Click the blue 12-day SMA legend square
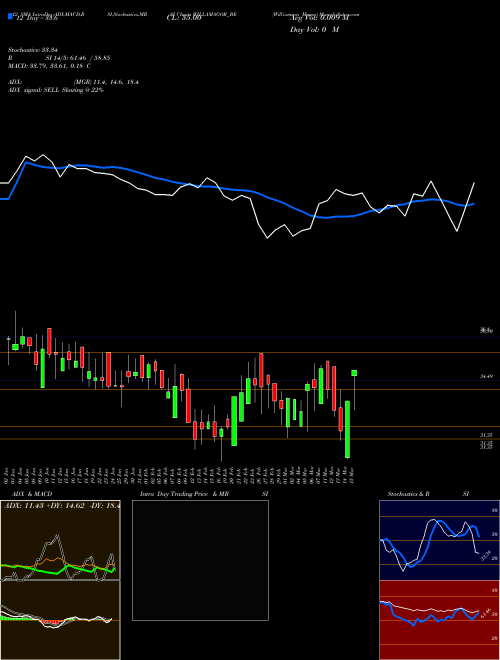The image size is (500, 660). click(10, 17)
